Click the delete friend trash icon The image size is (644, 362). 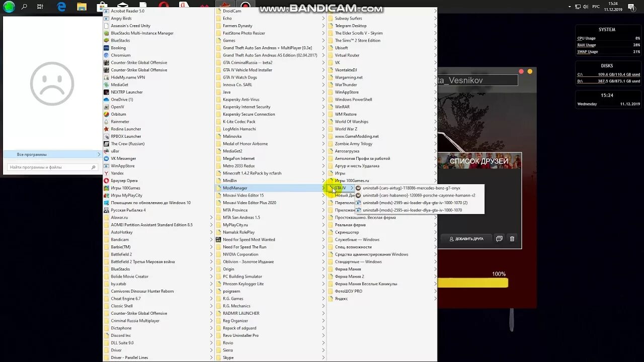pyautogui.click(x=512, y=239)
